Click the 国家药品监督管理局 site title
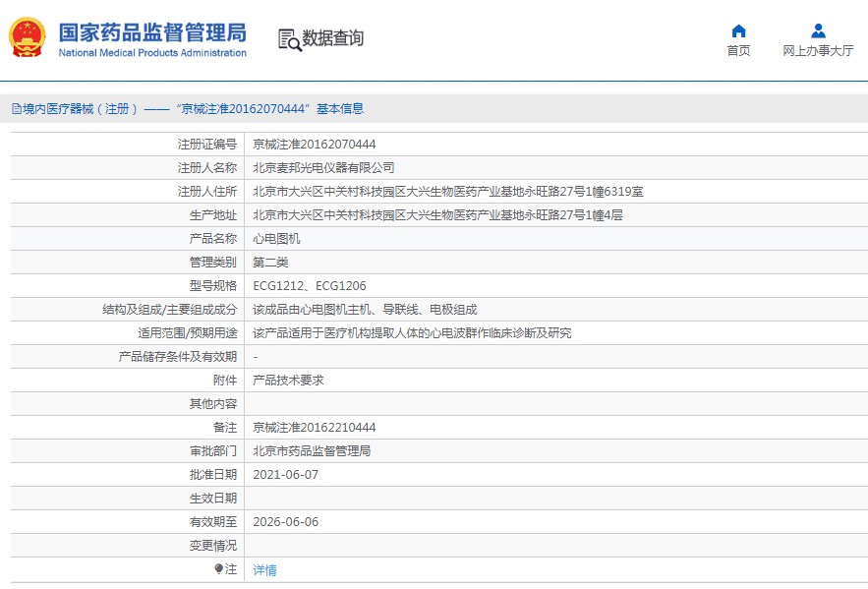 [x=152, y=31]
